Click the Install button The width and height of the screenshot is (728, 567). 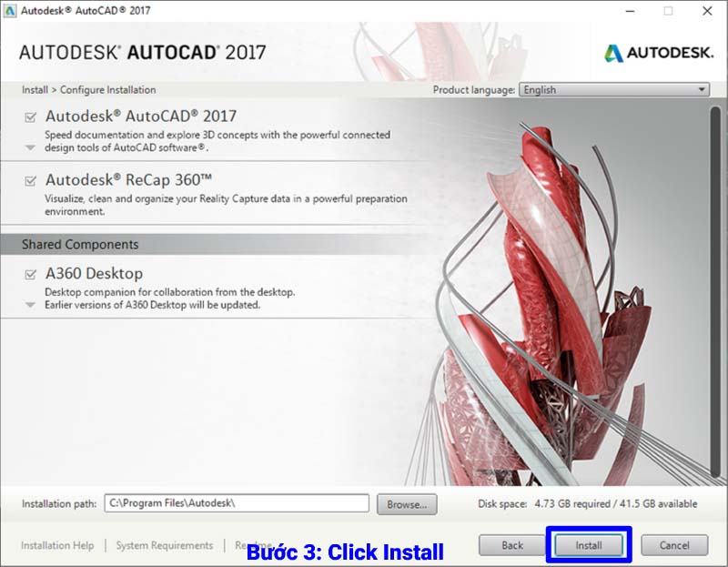pos(589,545)
